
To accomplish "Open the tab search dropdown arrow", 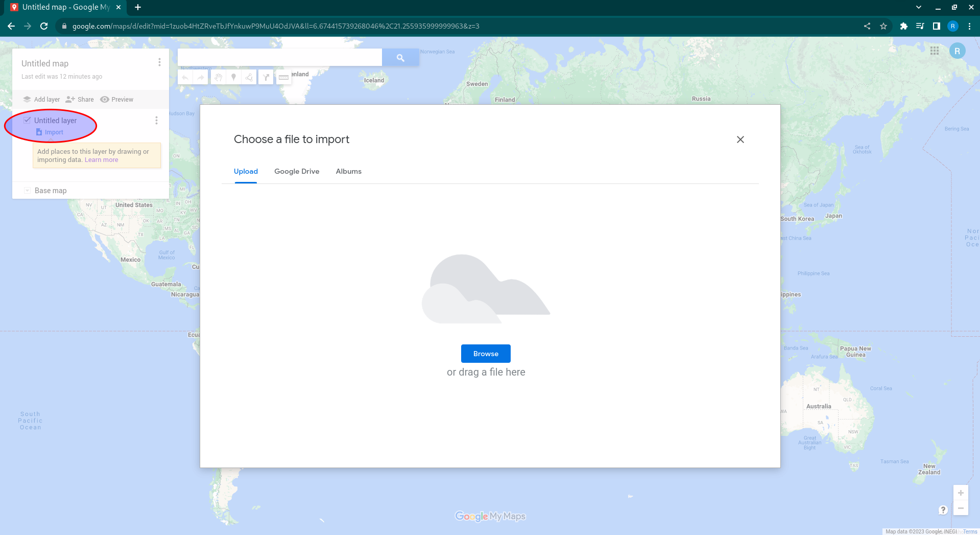I will [919, 7].
